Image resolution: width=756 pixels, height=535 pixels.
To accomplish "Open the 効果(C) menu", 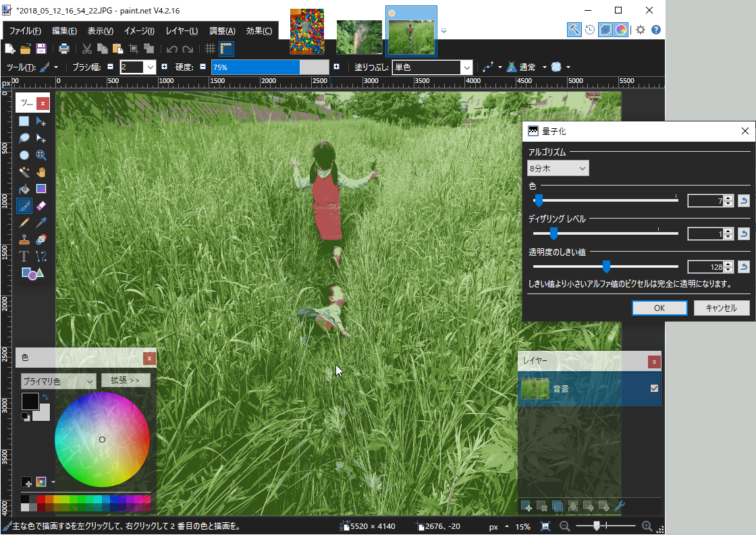I will (x=259, y=31).
